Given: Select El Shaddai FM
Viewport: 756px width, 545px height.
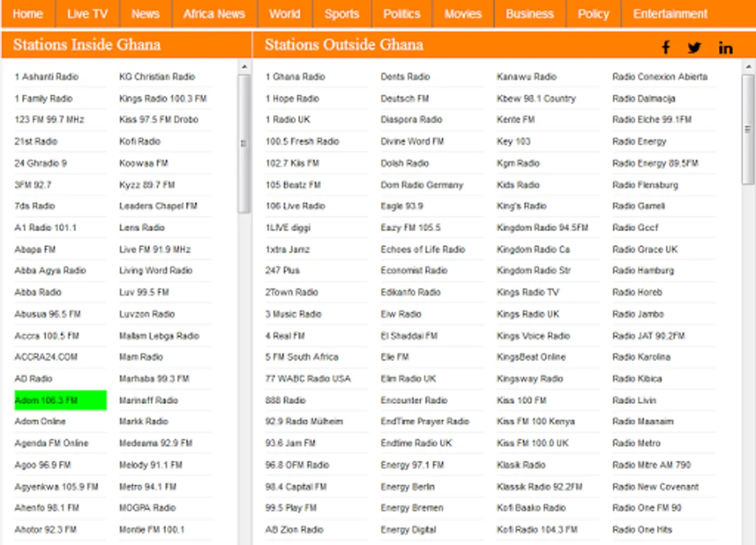Looking at the screenshot, I should 409,335.
